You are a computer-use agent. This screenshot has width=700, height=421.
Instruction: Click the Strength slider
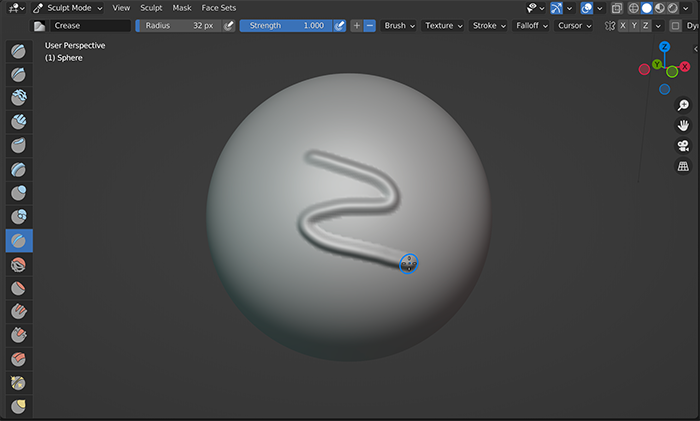click(x=286, y=25)
